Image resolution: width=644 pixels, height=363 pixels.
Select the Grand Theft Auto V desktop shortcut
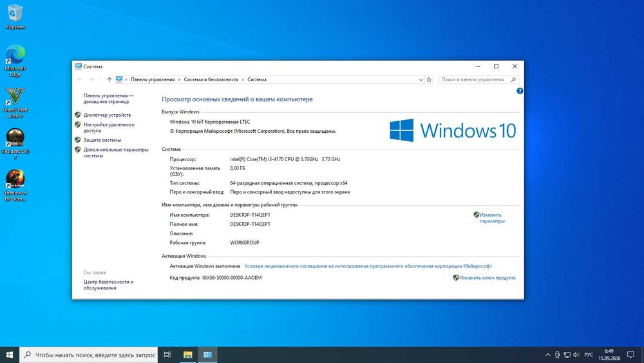pos(15,103)
